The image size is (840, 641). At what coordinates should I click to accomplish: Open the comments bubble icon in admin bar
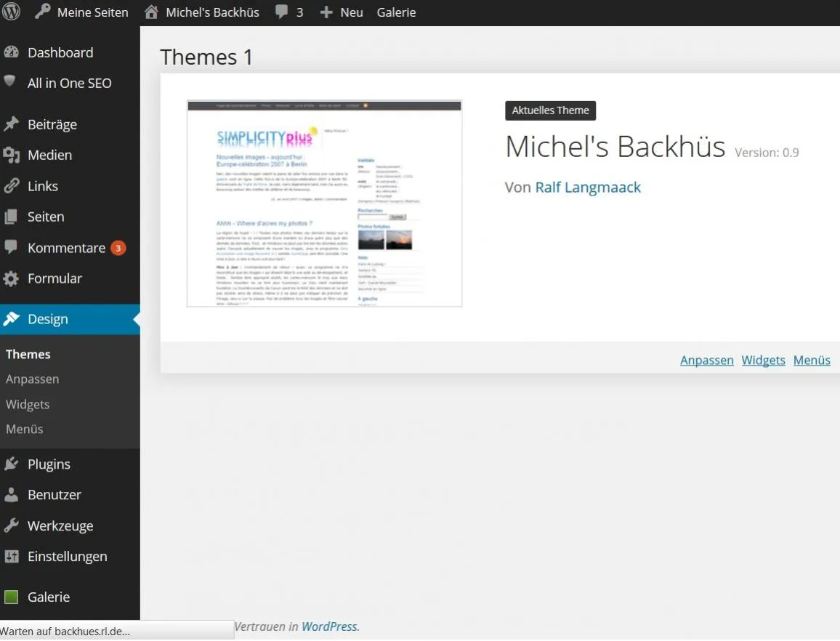tap(281, 12)
